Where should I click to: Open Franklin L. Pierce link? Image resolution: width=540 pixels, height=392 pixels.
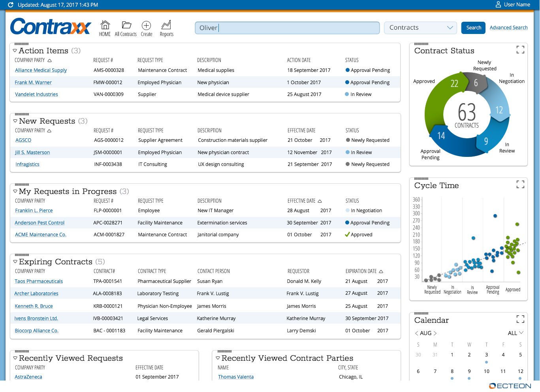pos(34,211)
